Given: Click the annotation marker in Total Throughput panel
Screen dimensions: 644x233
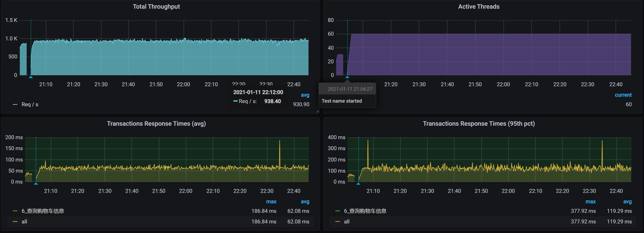Looking at the screenshot, I should [31, 77].
